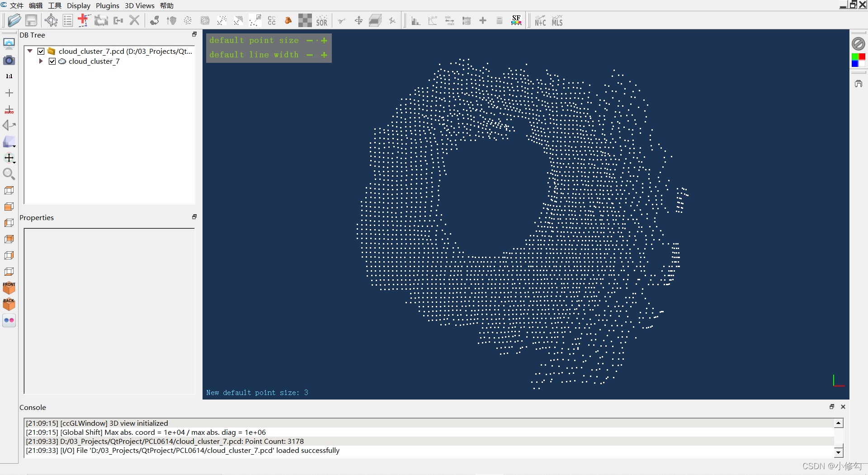The width and height of the screenshot is (868, 475).
Task: Uncheck the cloud_cluster_7.pcd folder checkbox
Action: (41, 52)
